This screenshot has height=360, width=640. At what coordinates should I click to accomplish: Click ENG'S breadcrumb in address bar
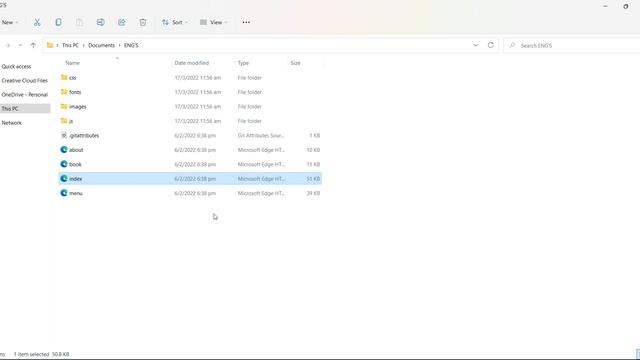(x=131, y=45)
